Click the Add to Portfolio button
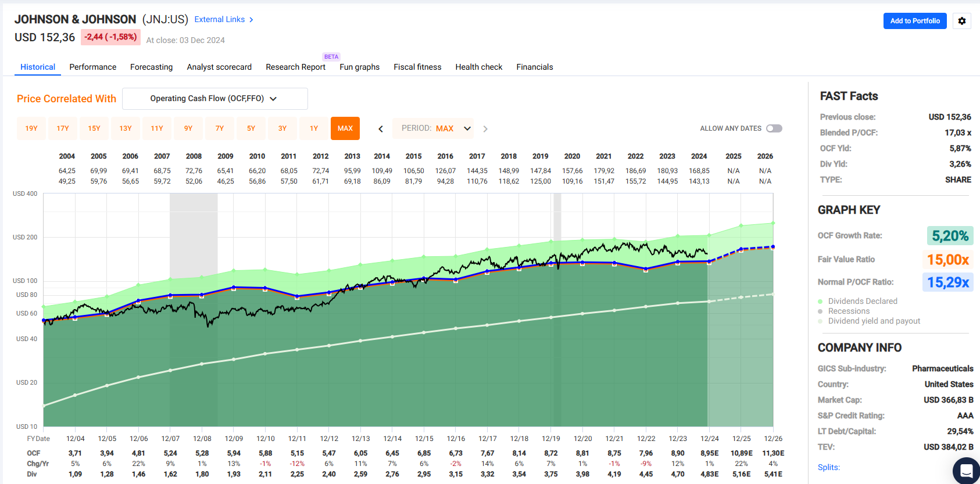This screenshot has height=484, width=980. (x=914, y=21)
